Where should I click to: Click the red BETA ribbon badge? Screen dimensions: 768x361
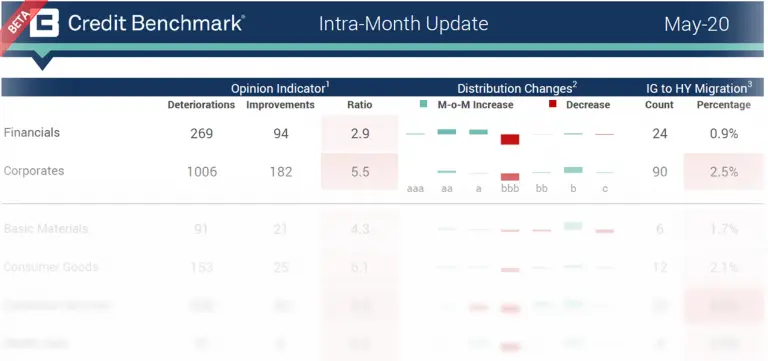[x=19, y=22]
